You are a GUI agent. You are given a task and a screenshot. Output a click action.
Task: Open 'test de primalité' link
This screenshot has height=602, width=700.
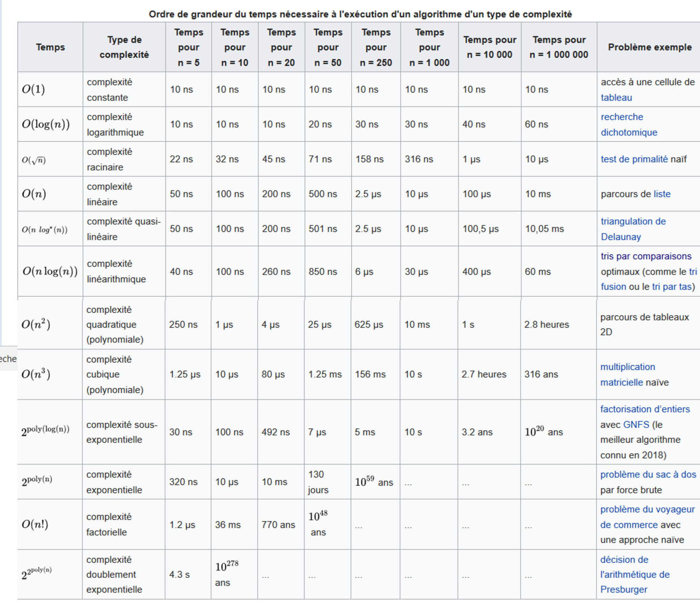click(x=634, y=159)
